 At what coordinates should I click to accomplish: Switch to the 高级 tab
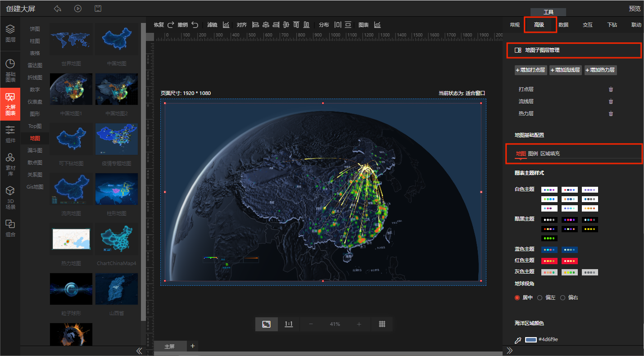[x=539, y=25]
